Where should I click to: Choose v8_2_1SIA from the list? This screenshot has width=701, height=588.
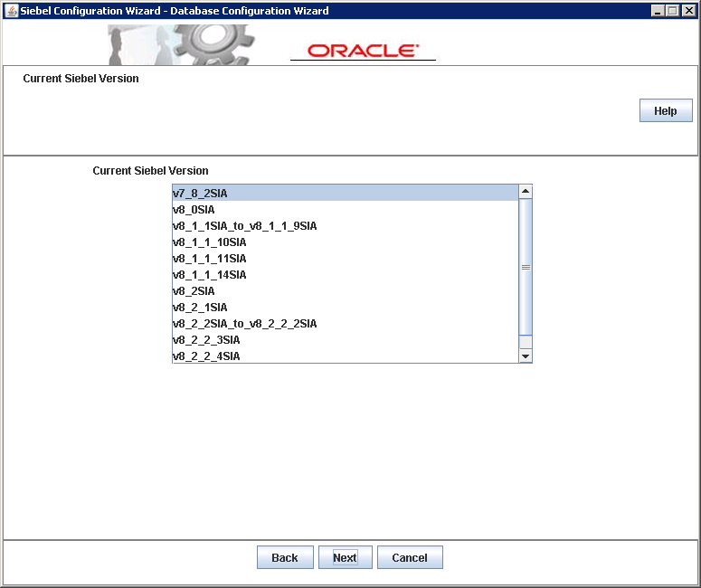(346, 308)
